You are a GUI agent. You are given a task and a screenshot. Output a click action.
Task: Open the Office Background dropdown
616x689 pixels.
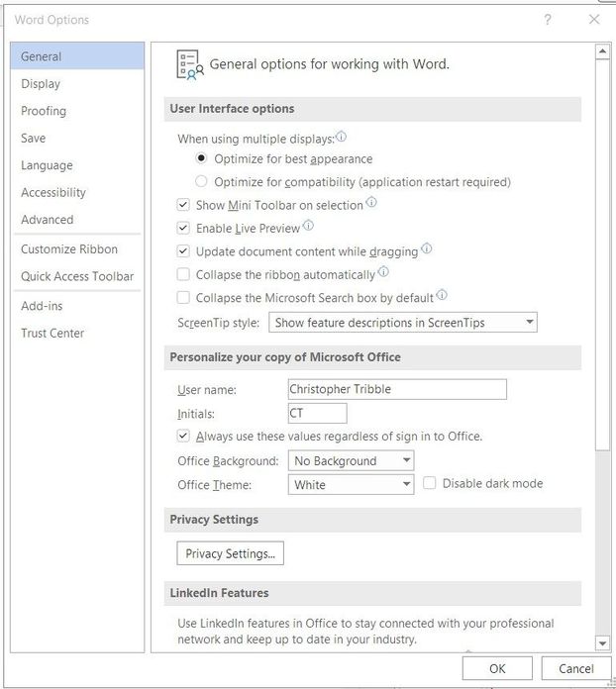[x=351, y=461]
